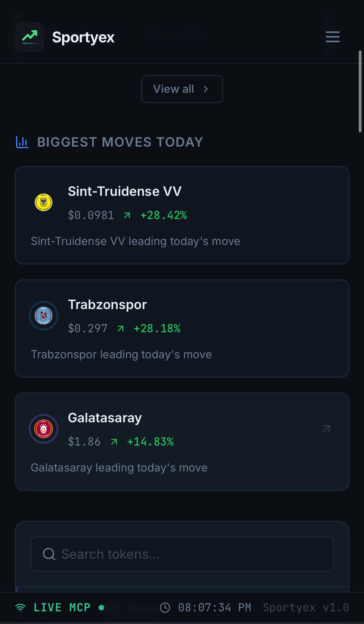Viewport: 364px width, 624px height.
Task: Click the Sportyex trending-chart logo icon
Action: click(30, 37)
